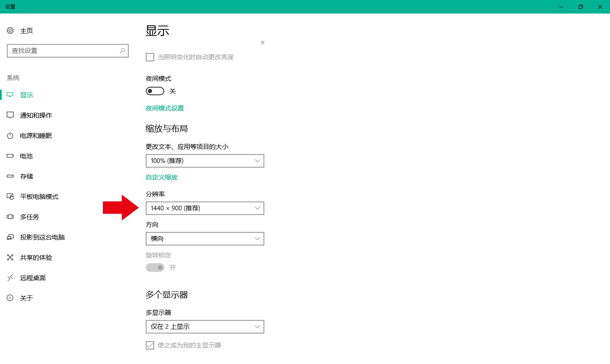The height and width of the screenshot is (364, 610).
Task: Open the 多显示器 multiple displays dropdown
Action: 205,327
